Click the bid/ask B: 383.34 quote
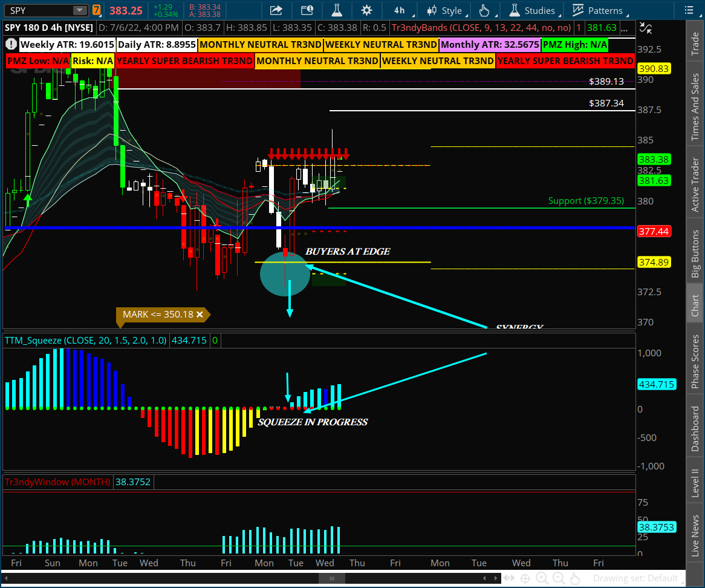The width and height of the screenshot is (705, 588). click(x=205, y=7)
